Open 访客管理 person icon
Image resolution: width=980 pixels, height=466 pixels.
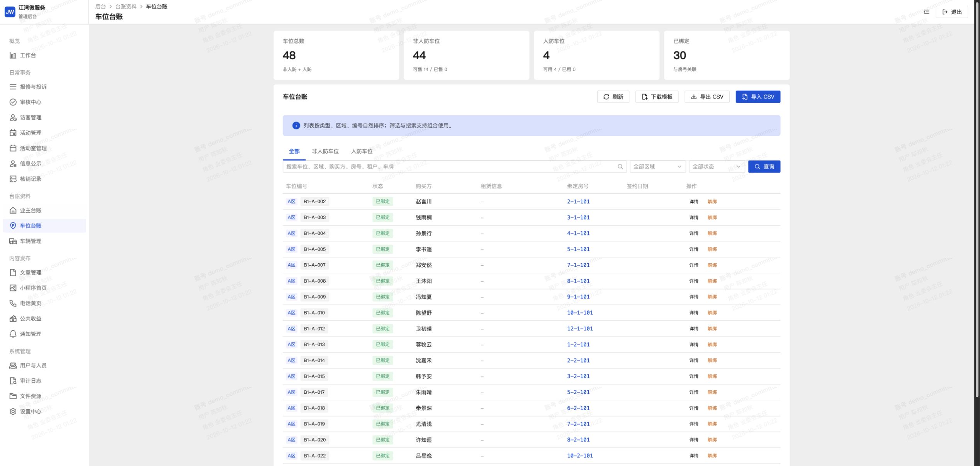click(x=13, y=117)
